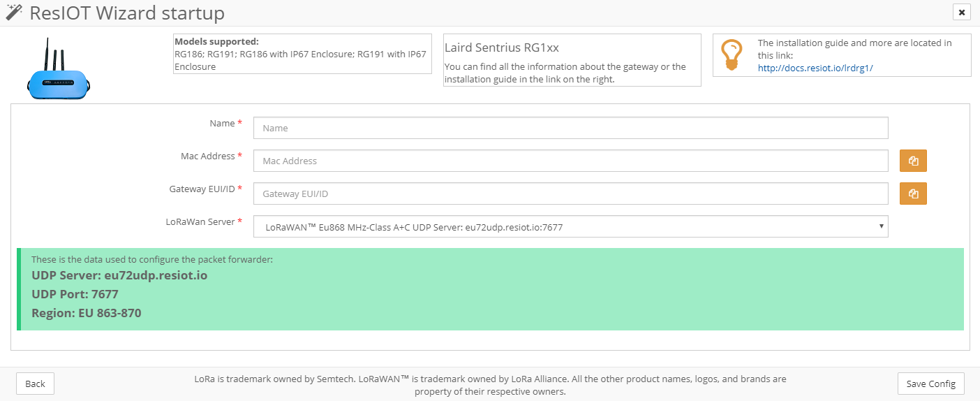
Task: Click the Region EU 863-870 line
Action: (87, 313)
